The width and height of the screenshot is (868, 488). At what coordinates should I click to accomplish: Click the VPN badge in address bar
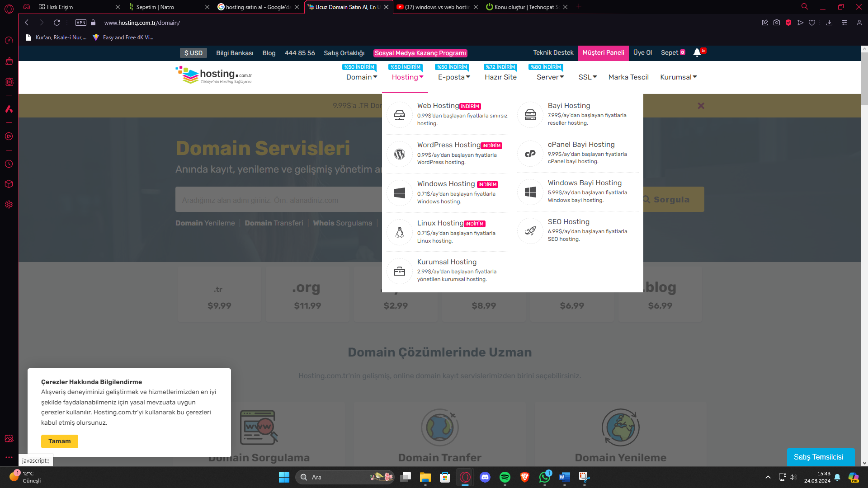pyautogui.click(x=81, y=23)
